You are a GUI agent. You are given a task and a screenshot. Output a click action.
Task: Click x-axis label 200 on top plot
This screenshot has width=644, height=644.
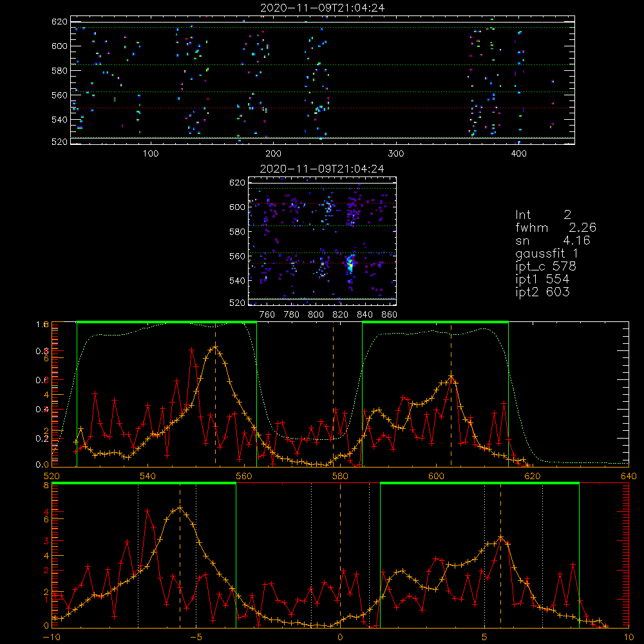coord(273,154)
